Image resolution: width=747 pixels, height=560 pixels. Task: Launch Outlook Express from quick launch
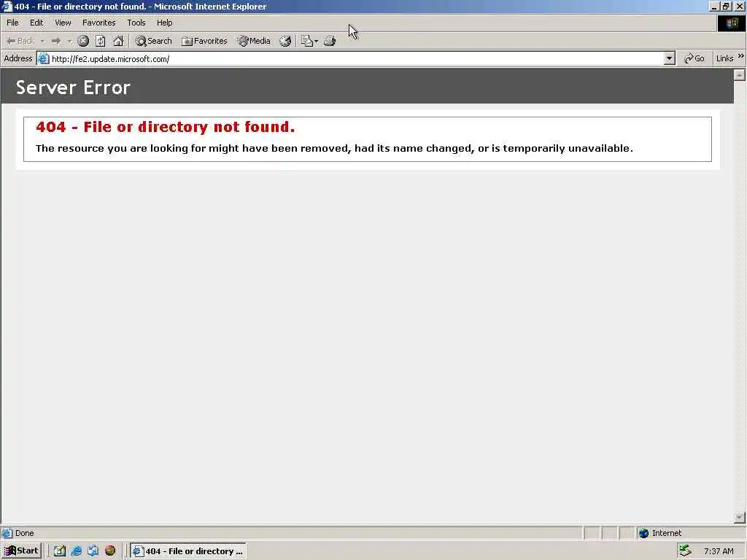click(93, 551)
